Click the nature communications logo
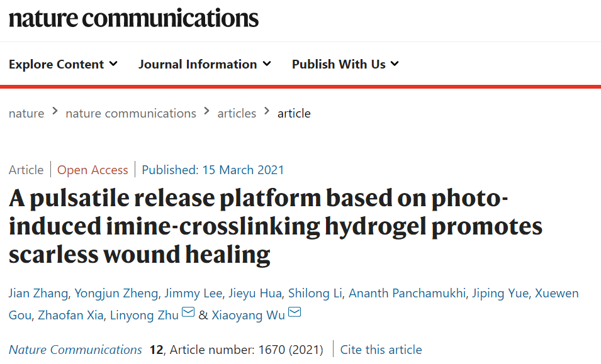The height and width of the screenshot is (364, 601). (x=133, y=18)
